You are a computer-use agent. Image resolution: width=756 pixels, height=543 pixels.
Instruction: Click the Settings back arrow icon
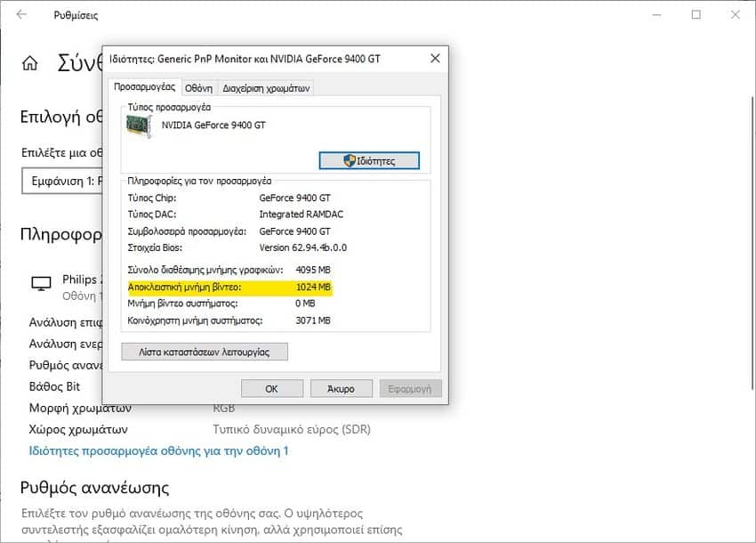tap(21, 14)
